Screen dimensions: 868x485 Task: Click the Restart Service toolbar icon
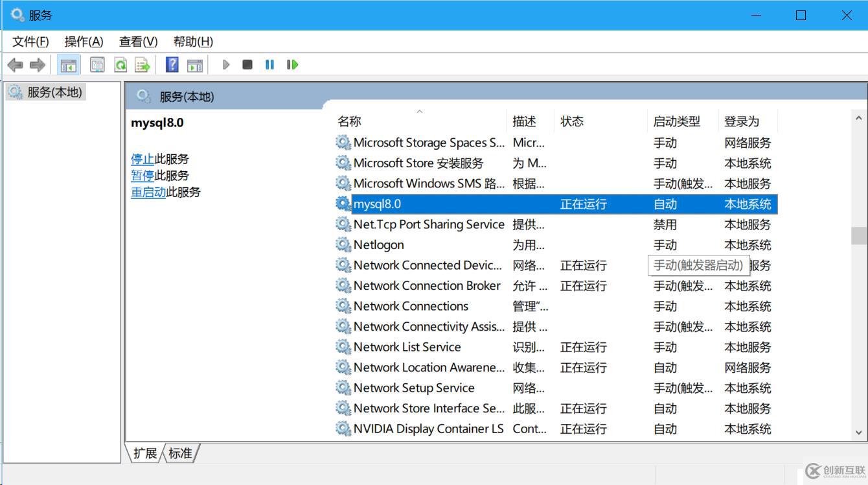click(293, 65)
